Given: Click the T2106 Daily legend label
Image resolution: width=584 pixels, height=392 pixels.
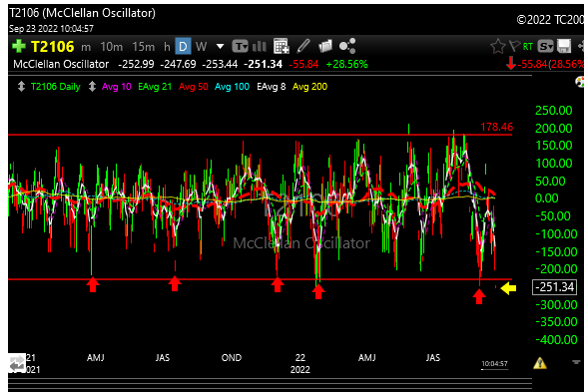Looking at the screenshot, I should click(56, 87).
